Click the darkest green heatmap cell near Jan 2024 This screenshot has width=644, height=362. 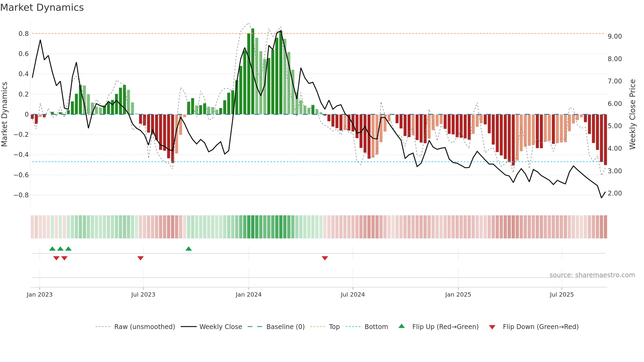[253, 227]
